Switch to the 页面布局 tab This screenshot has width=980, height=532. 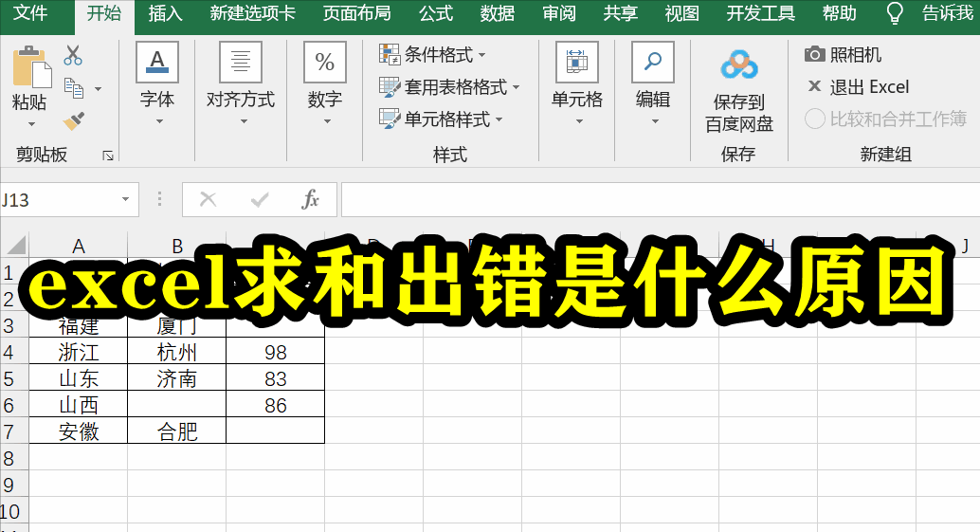(357, 13)
